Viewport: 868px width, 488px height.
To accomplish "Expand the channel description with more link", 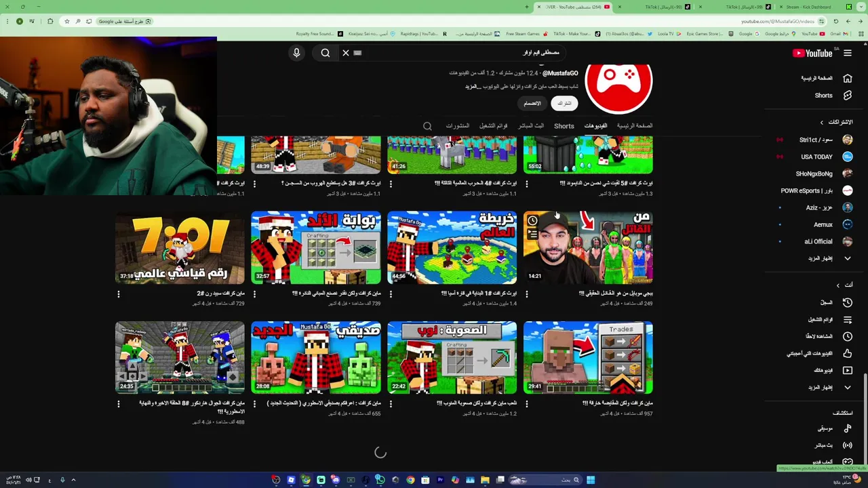I will [x=473, y=87].
